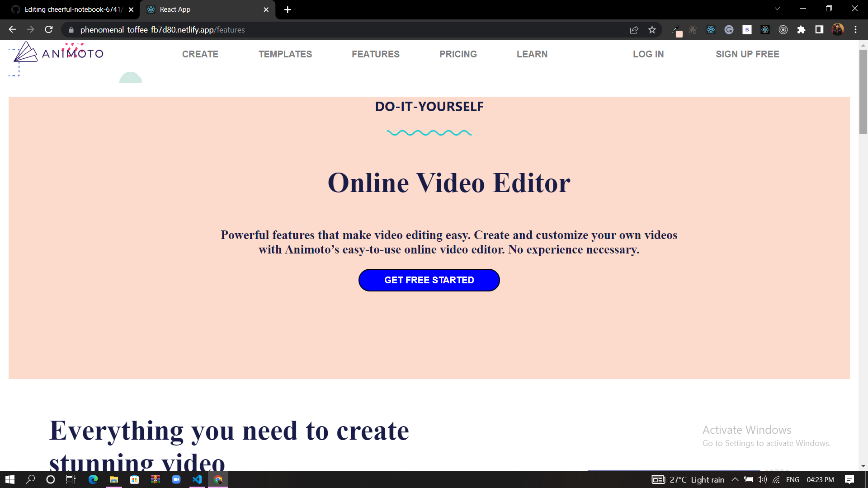Launch Visual Studio Code from the taskbar
Image resolution: width=868 pixels, height=488 pixels.
coord(197,479)
